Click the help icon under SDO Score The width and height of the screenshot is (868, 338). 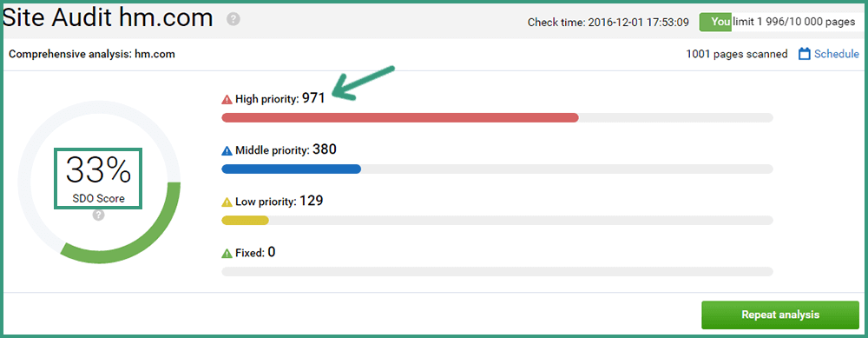(99, 215)
